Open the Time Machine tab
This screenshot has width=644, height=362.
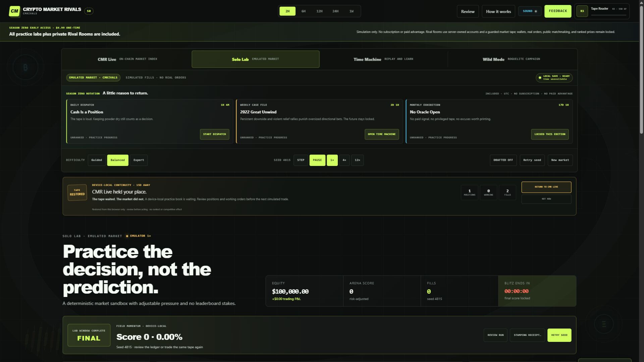pos(383,59)
